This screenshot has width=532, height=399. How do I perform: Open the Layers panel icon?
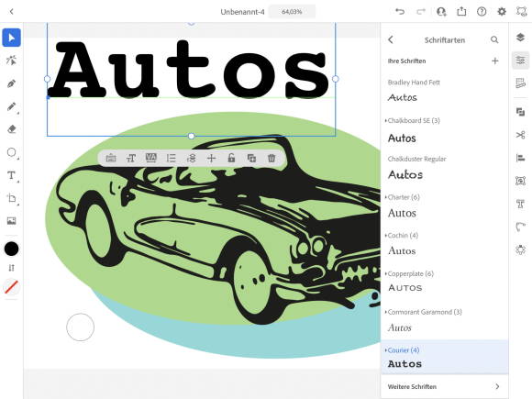coord(520,37)
